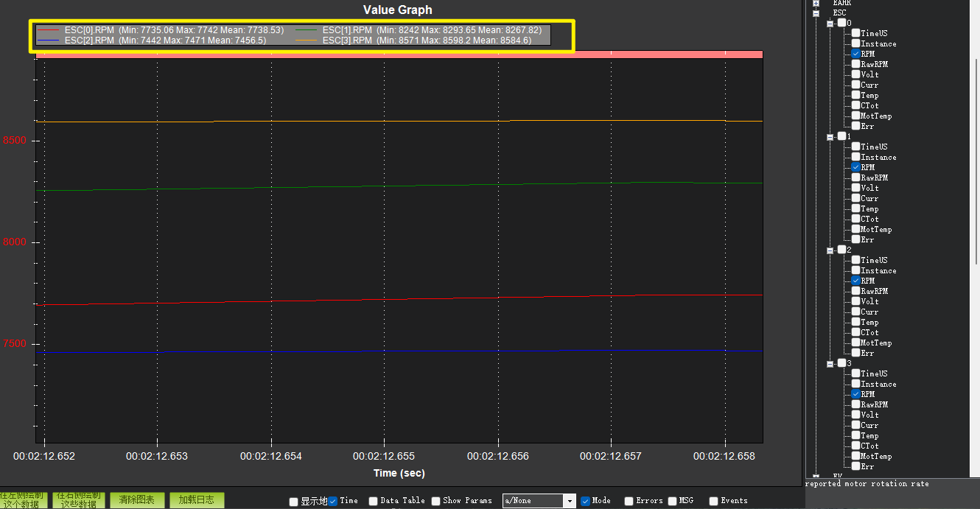This screenshot has width=980, height=509.
Task: Uncheck RPM under ESC instance 3
Action: click(855, 394)
